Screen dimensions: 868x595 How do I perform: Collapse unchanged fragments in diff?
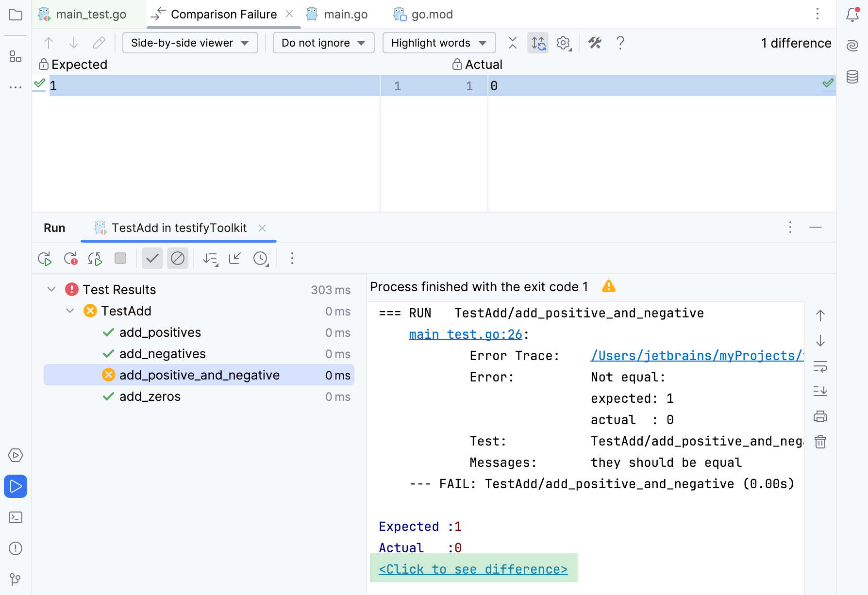513,43
